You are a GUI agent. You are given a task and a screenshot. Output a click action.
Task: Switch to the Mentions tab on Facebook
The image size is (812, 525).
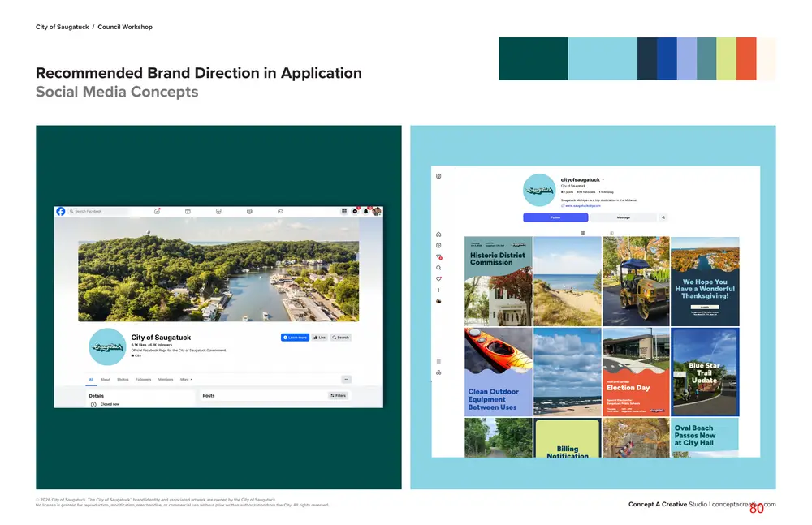166,380
